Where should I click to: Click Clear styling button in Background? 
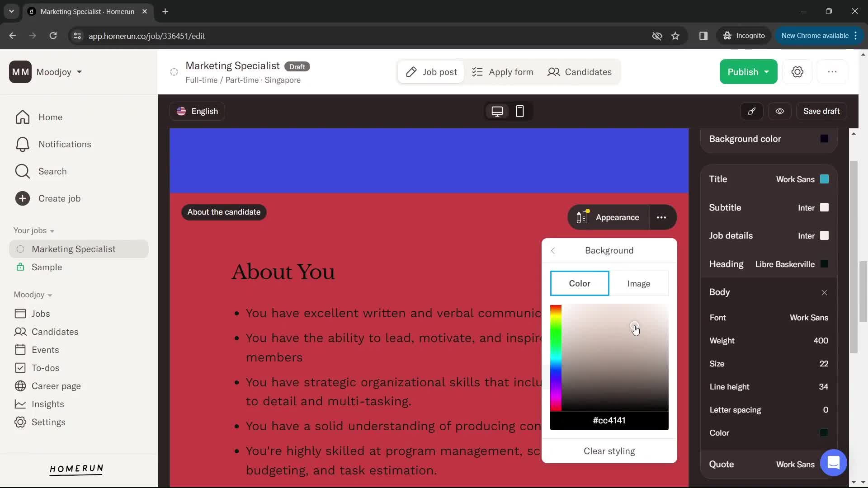(609, 451)
